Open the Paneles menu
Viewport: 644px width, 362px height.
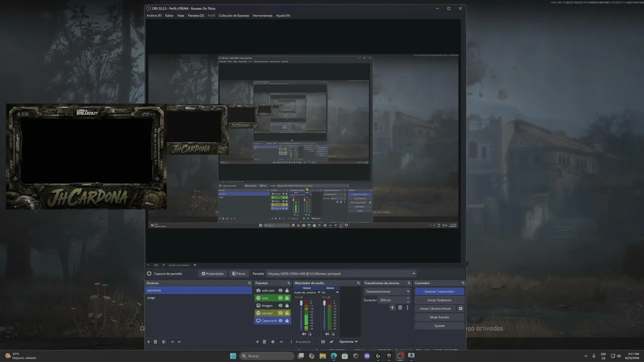pyautogui.click(x=196, y=16)
